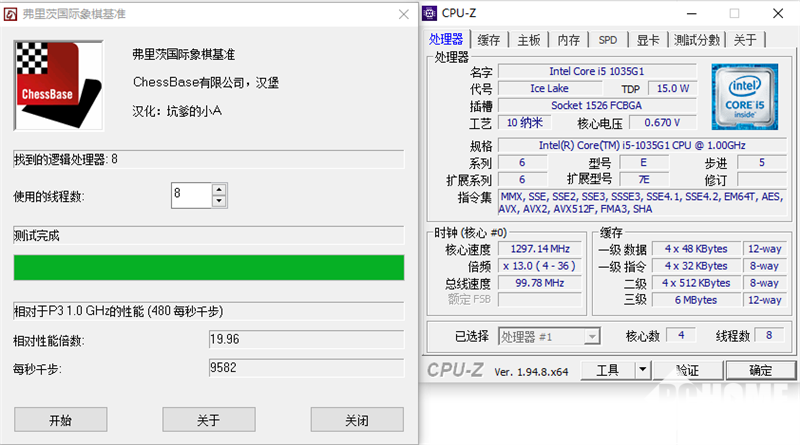Viewport: 800px width, 445px height.
Task: Click the instruction set list field
Action: click(x=642, y=203)
